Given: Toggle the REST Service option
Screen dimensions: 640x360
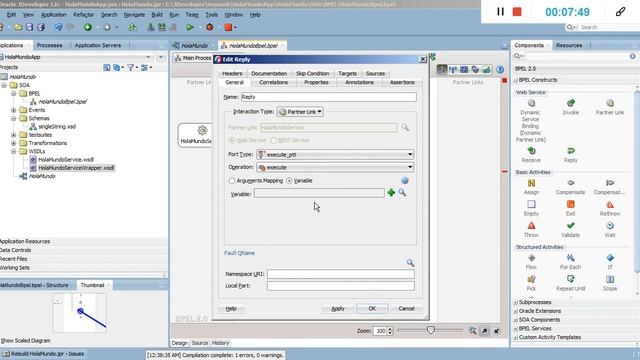Looking at the screenshot, I should (274, 140).
